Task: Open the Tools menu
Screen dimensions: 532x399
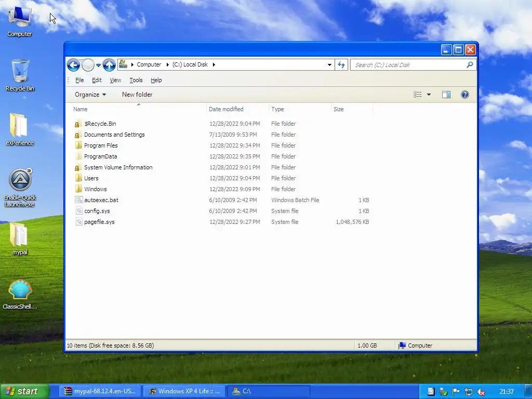Action: [x=136, y=80]
